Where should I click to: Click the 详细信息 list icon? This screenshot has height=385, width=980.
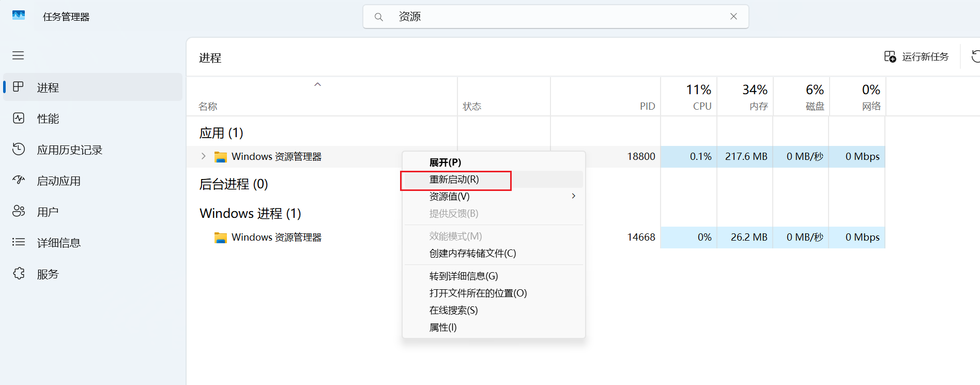pos(19,242)
